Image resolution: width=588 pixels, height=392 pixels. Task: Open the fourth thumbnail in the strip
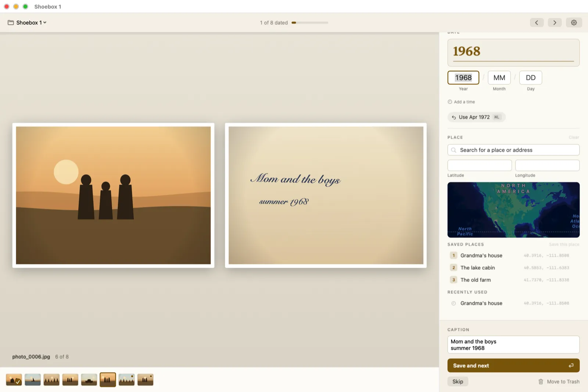(70, 379)
